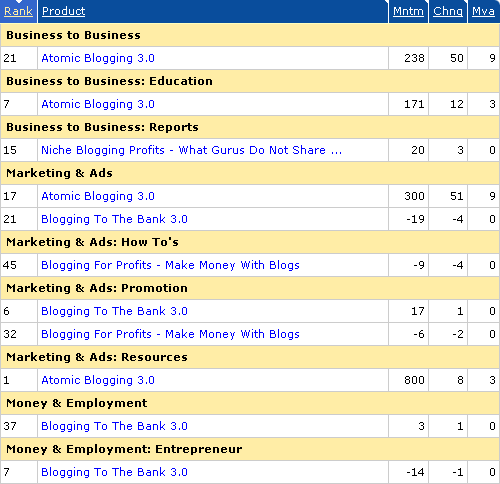Image resolution: width=500 pixels, height=484 pixels.
Task: Click the momentum value 800 cell
Action: (x=408, y=380)
